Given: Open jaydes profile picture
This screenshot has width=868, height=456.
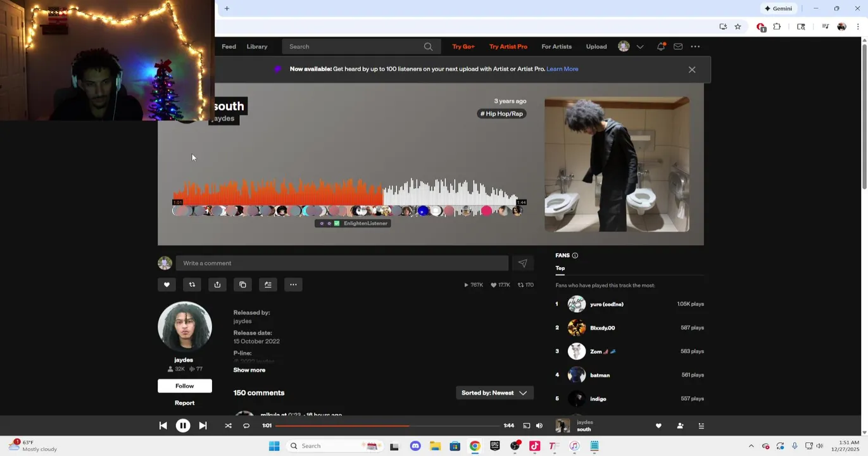Looking at the screenshot, I should pos(185,326).
